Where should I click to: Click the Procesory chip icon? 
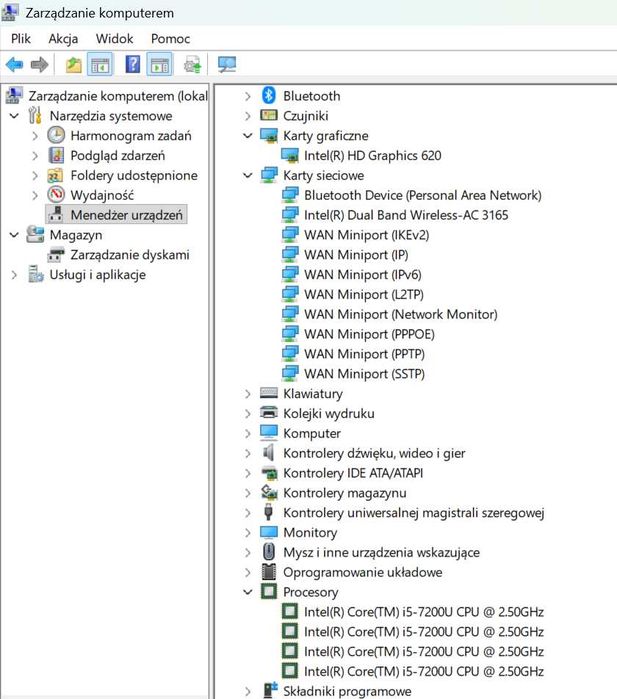point(268,592)
